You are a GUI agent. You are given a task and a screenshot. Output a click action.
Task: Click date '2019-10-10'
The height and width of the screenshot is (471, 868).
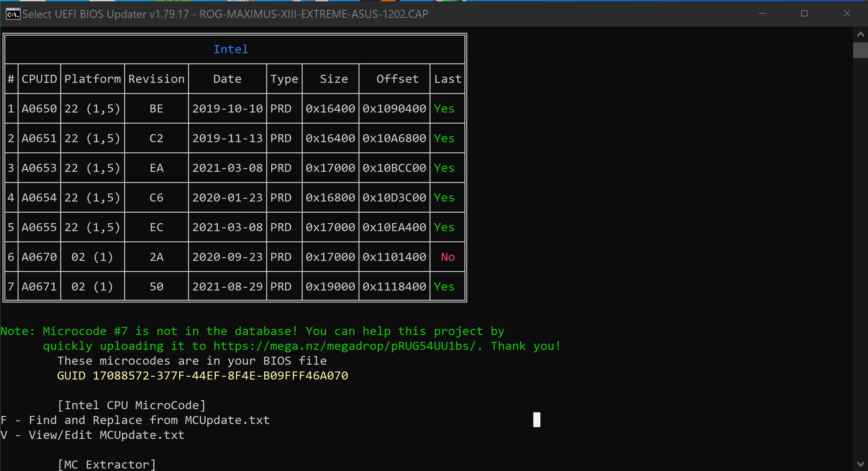click(x=228, y=108)
